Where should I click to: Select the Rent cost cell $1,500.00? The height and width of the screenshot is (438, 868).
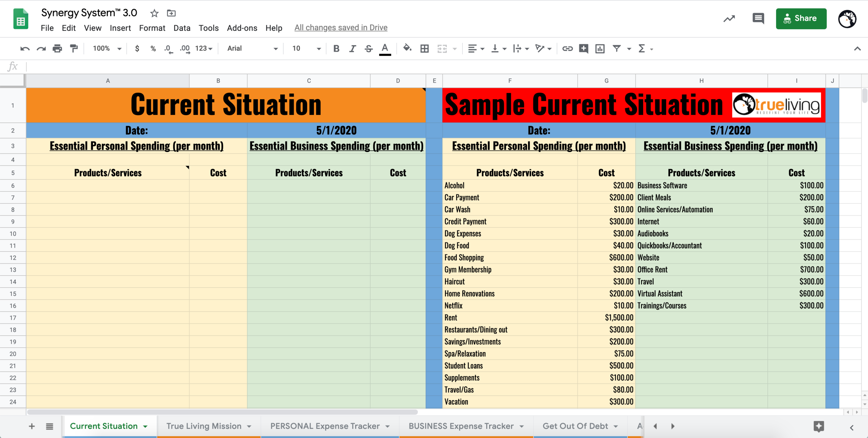click(x=606, y=318)
